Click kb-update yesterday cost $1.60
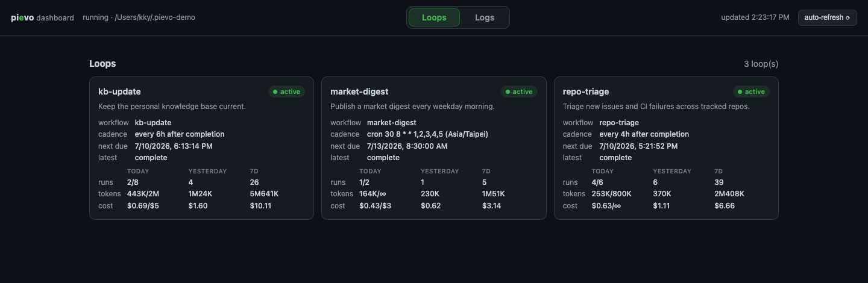The width and height of the screenshot is (868, 283). pos(198,205)
